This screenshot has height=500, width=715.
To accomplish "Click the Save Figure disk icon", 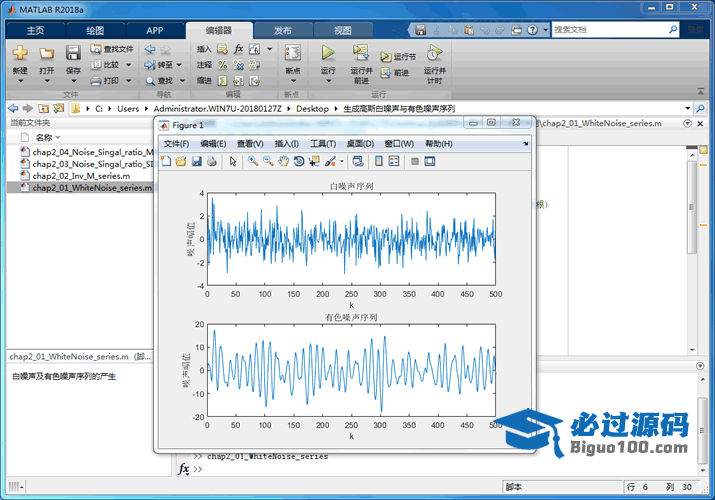I will [196, 161].
